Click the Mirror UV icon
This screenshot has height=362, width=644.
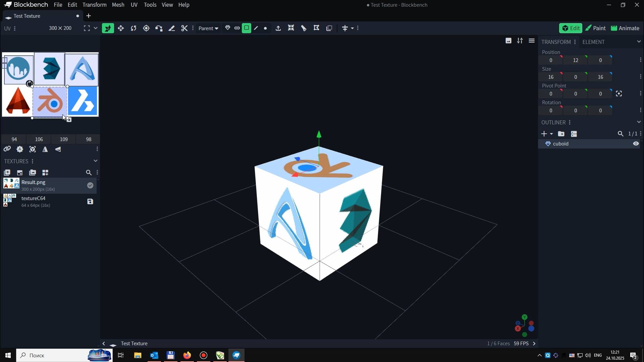click(x=45, y=149)
